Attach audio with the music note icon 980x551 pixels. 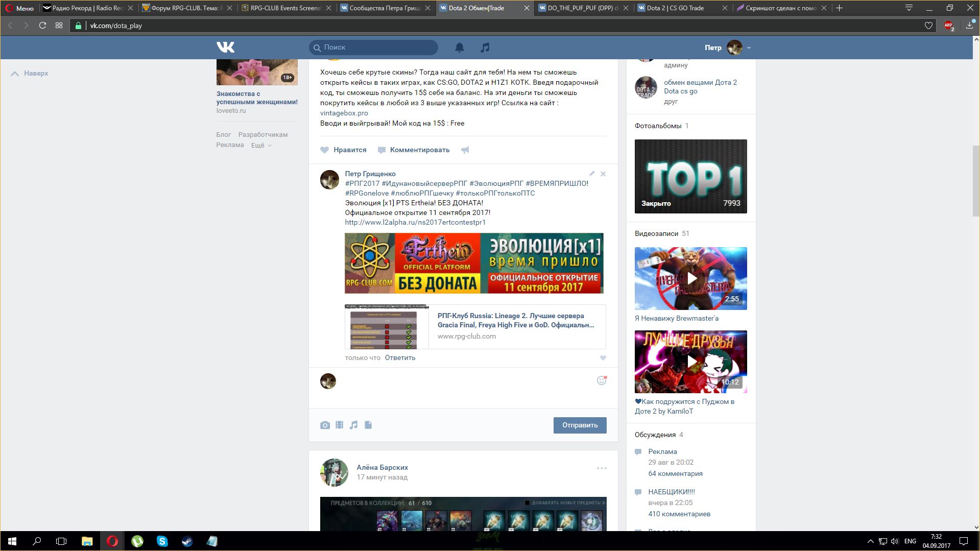(353, 425)
